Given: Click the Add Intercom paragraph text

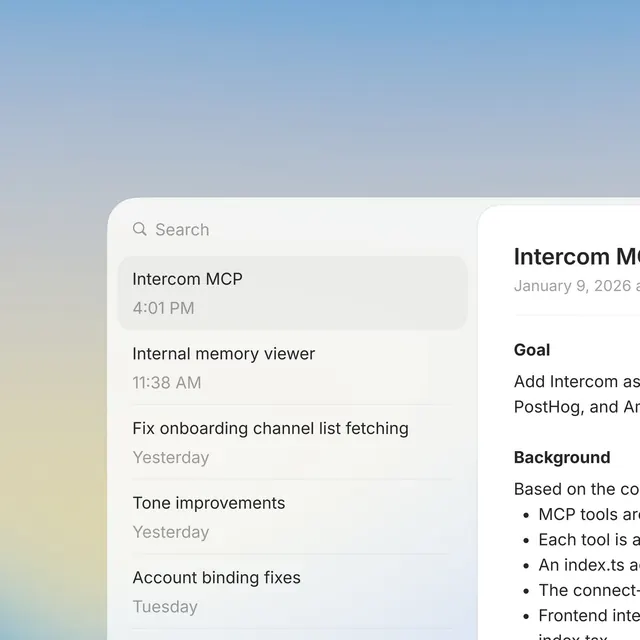Looking at the screenshot, I should click(x=577, y=394).
